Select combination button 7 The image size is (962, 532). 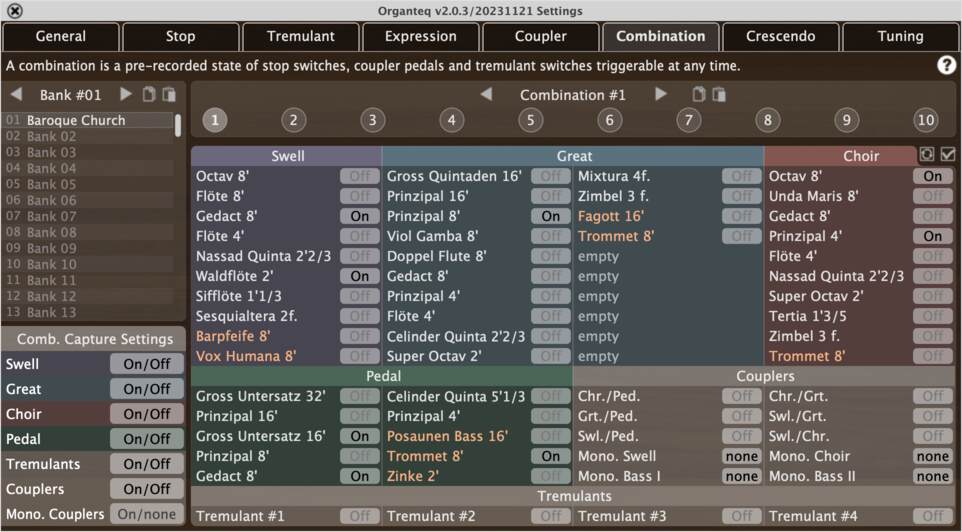(x=688, y=120)
